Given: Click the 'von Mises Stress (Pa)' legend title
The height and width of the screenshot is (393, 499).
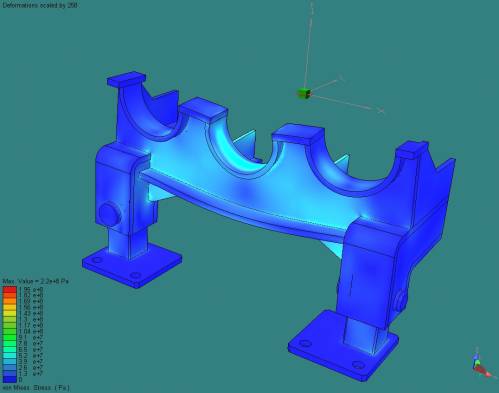Looking at the screenshot, I should click(x=36, y=388).
